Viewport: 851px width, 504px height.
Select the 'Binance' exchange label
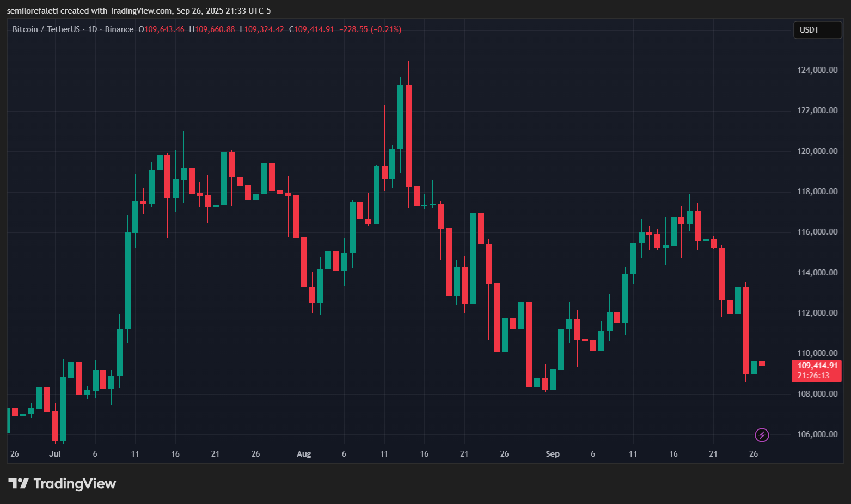pyautogui.click(x=119, y=29)
